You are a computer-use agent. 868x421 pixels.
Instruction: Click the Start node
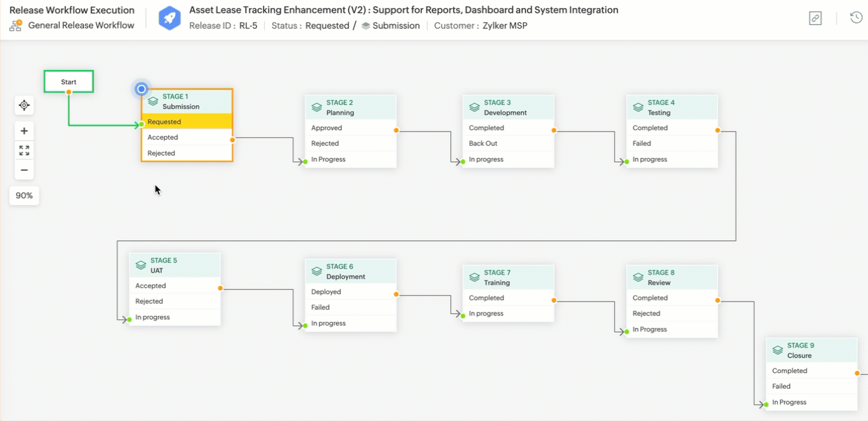69,82
